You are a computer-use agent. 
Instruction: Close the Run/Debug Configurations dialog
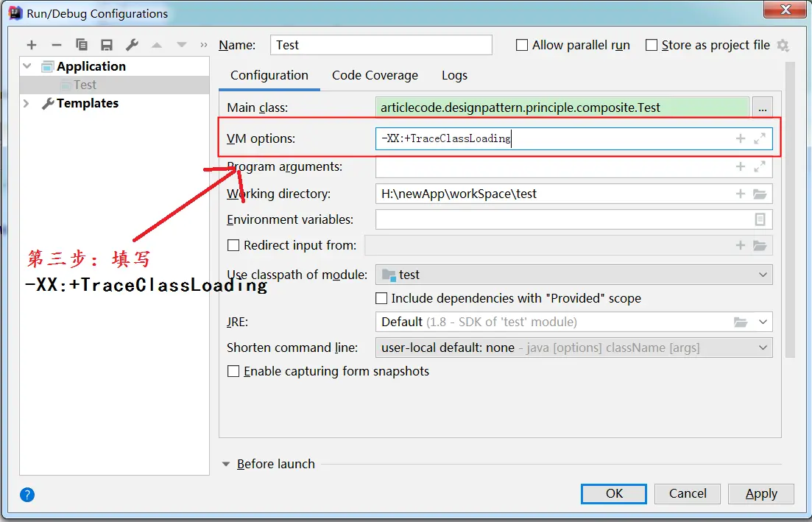pyautogui.click(x=785, y=10)
